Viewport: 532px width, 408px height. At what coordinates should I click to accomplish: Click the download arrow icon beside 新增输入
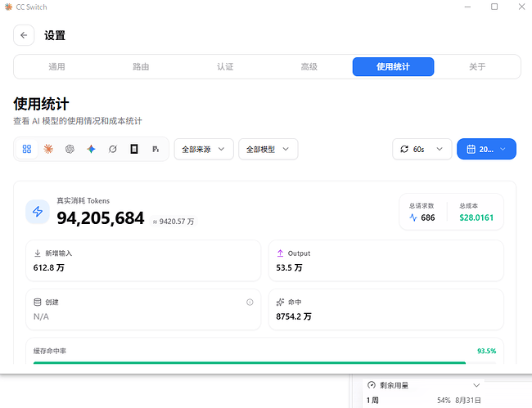click(38, 253)
